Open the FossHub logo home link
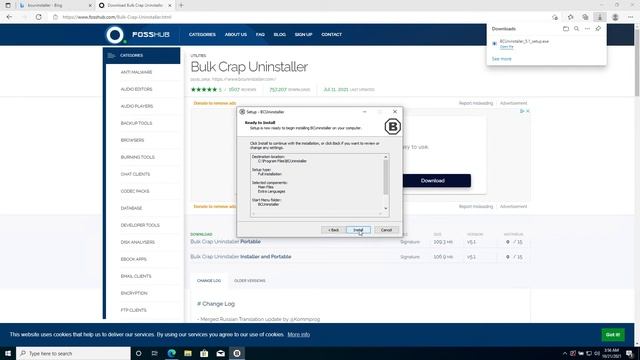 [138, 35]
